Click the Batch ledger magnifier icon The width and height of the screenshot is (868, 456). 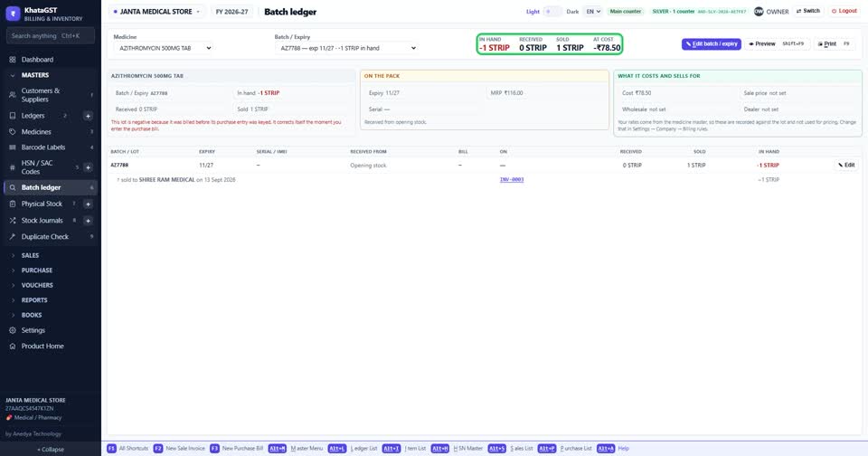click(13, 188)
